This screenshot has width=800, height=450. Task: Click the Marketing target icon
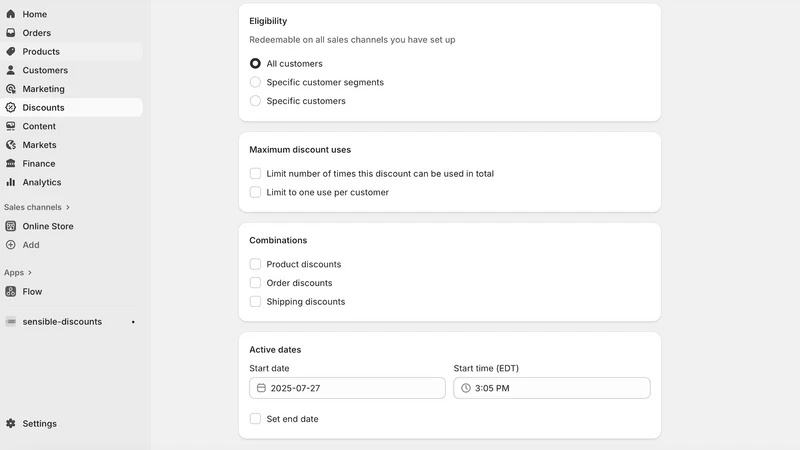[11, 89]
